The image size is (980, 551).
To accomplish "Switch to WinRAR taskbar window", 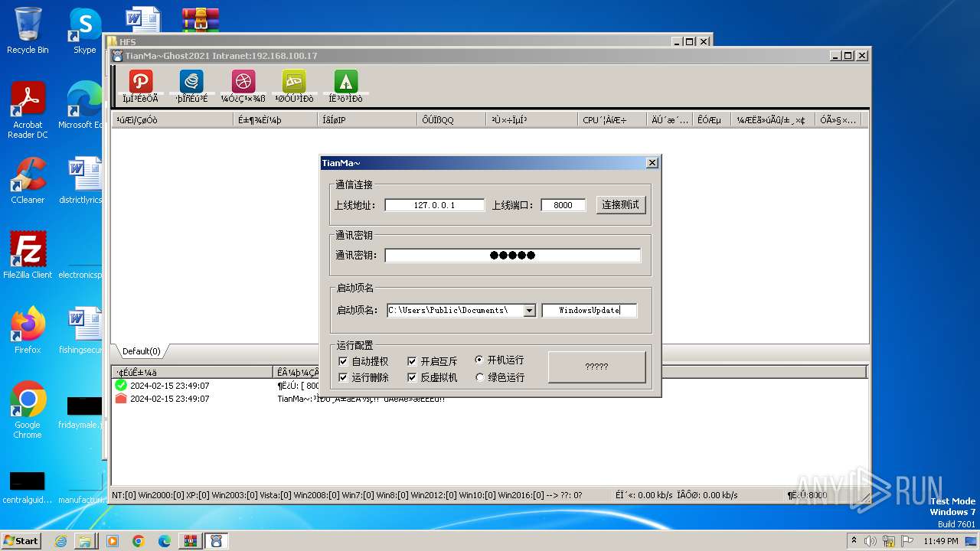I will point(190,541).
